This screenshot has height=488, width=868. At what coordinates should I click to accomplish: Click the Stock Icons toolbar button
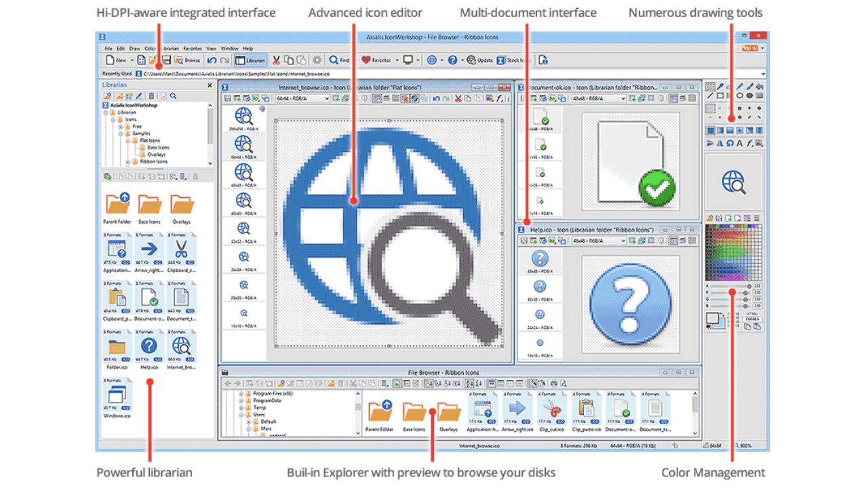(514, 60)
